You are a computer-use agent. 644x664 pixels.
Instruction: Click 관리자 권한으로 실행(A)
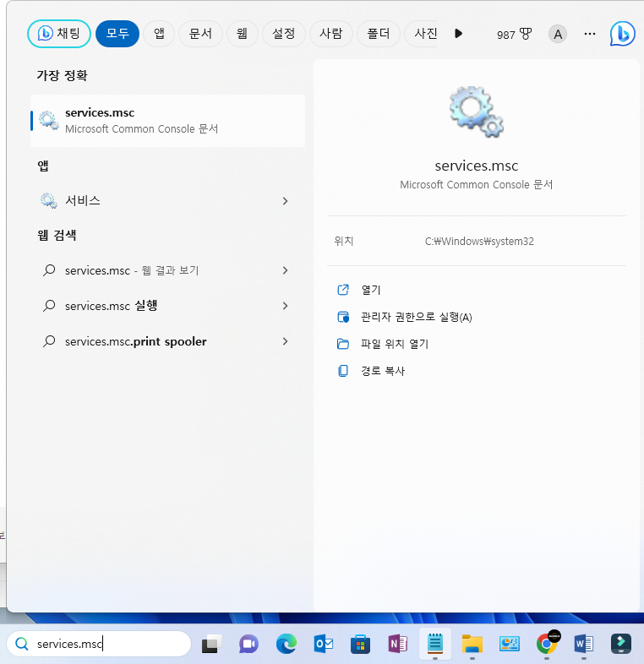pos(416,317)
